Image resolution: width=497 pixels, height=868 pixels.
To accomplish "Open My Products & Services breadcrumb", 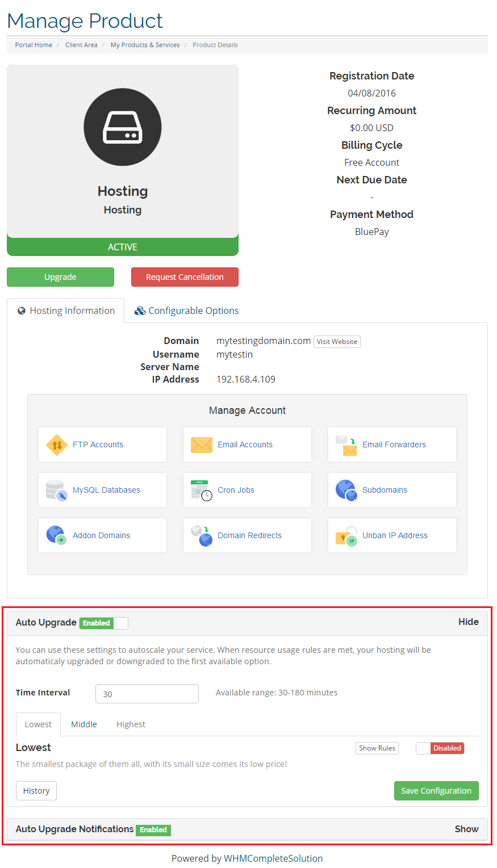I will tap(145, 45).
